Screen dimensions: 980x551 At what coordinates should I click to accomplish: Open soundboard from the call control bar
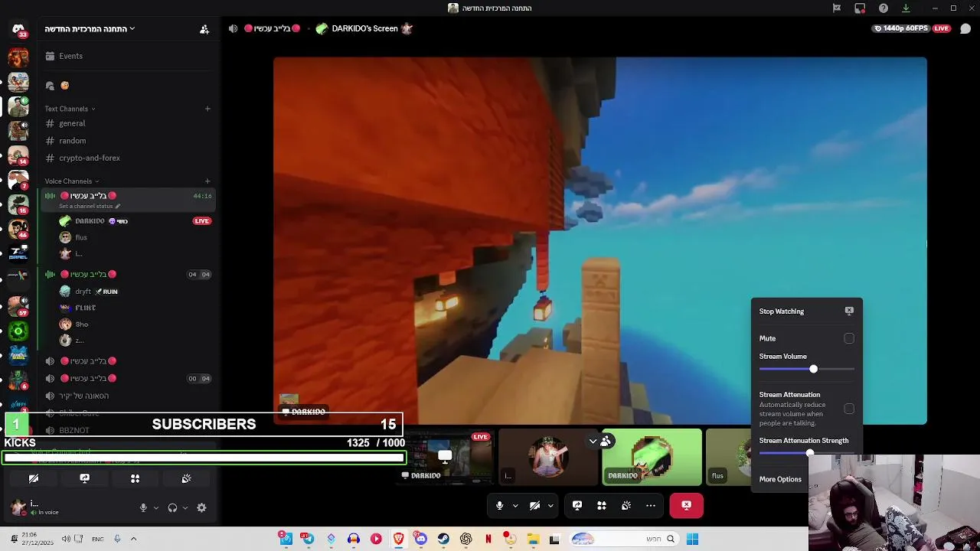tap(626, 505)
